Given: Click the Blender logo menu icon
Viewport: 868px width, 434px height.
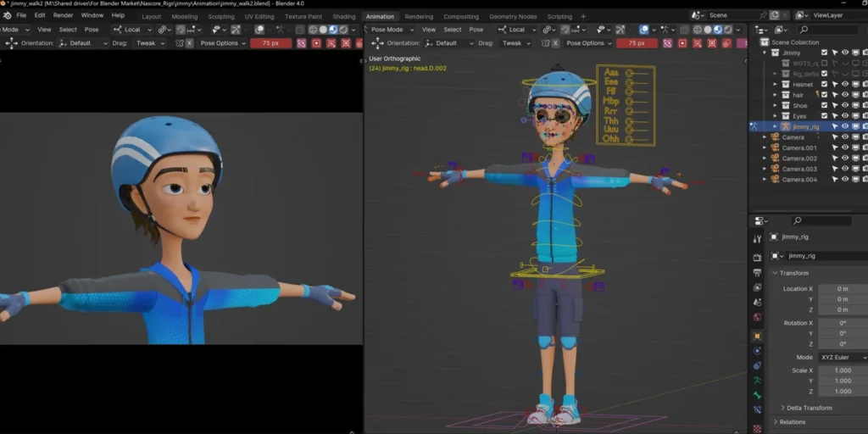Looking at the screenshot, I should [7, 15].
